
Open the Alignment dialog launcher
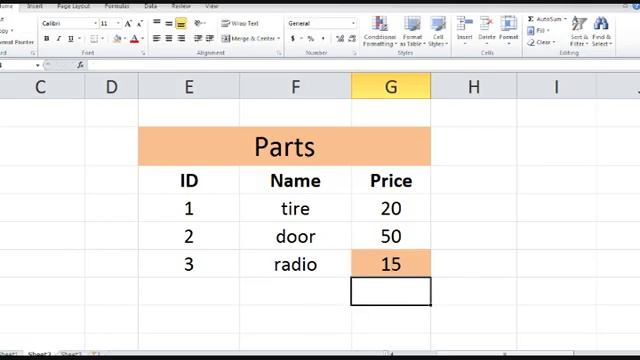tap(279, 53)
